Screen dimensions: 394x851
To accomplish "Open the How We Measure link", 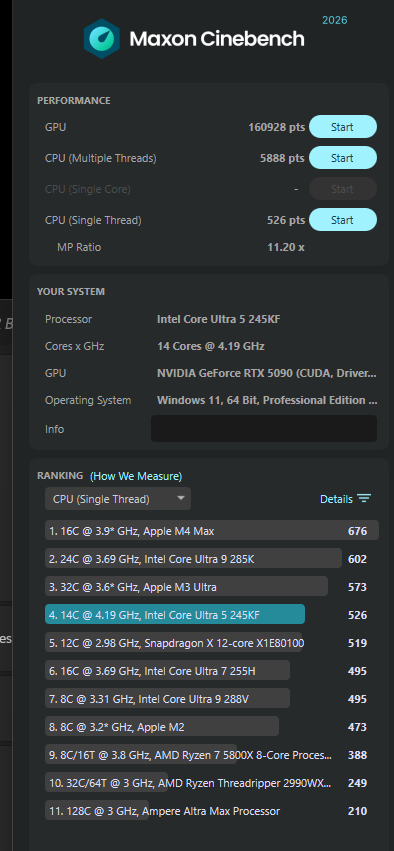I will 136,476.
